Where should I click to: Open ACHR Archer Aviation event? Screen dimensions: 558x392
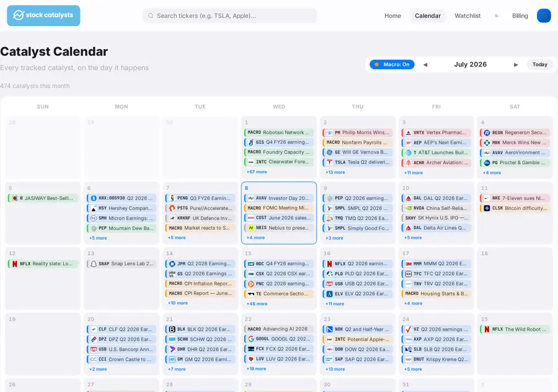click(436, 162)
